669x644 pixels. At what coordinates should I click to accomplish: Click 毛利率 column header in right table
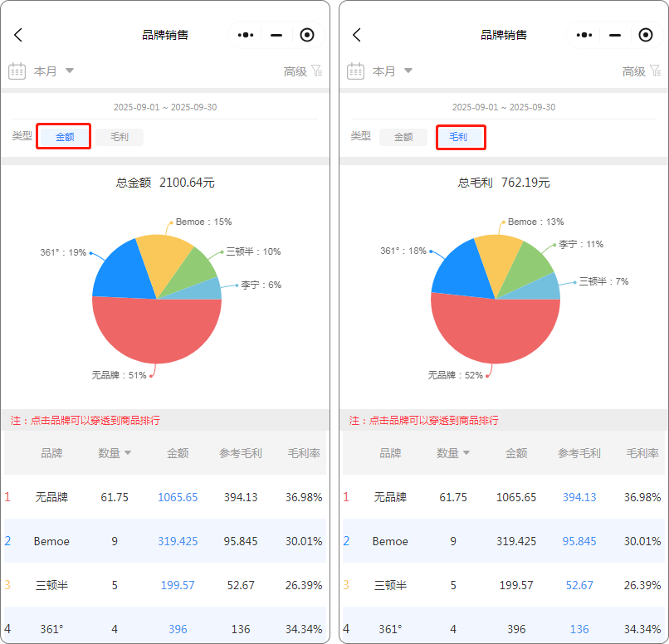642,453
